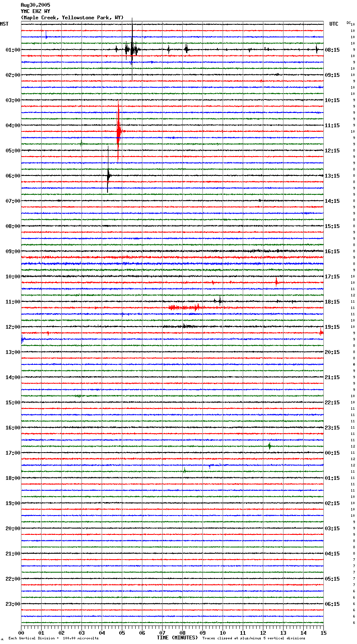This screenshot has width=357, height=644.
Task: Select the 05:00 MST row label
Action: coord(13,151)
